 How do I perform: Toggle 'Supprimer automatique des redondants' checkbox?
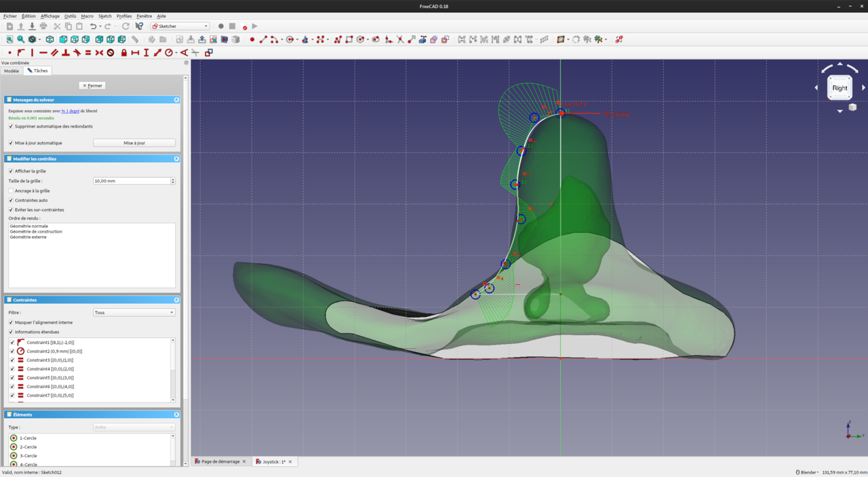point(11,126)
